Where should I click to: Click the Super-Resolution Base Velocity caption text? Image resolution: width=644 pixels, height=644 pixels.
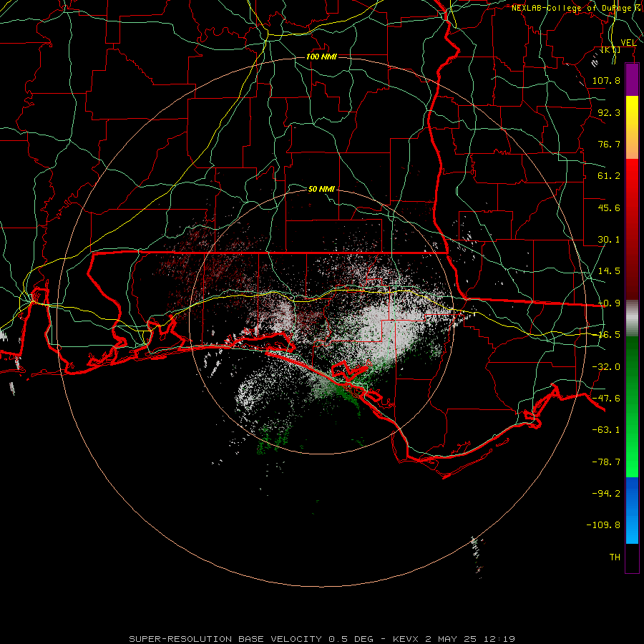coord(321,639)
